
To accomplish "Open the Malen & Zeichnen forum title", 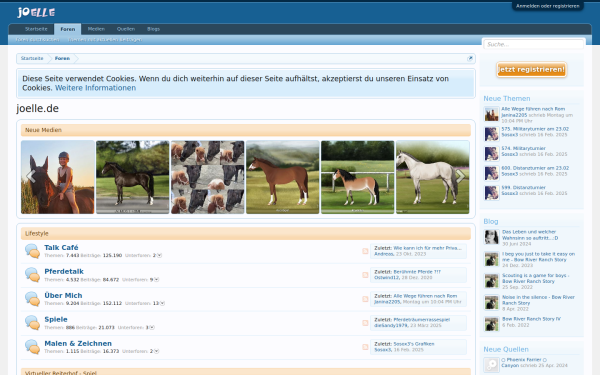I will coord(78,343).
